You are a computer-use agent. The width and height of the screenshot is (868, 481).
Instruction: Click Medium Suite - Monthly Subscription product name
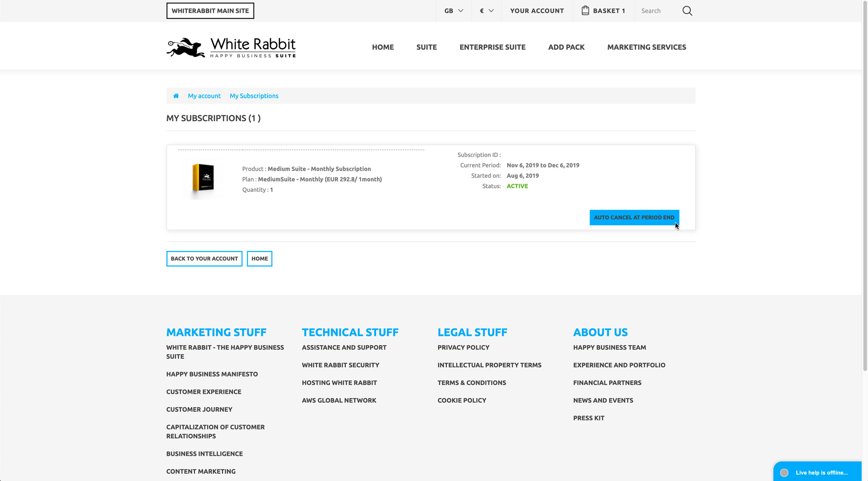pyautogui.click(x=319, y=169)
